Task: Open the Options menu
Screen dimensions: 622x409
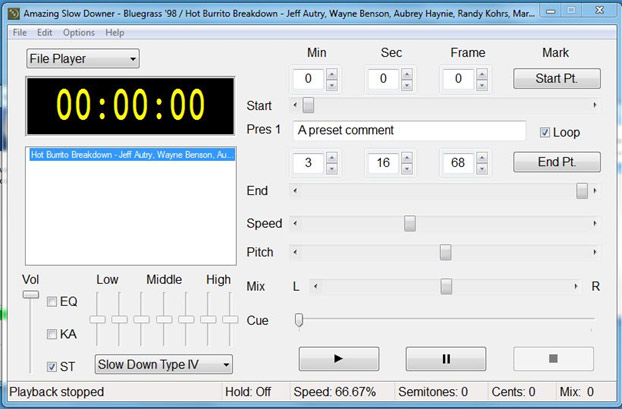Action: tap(79, 33)
